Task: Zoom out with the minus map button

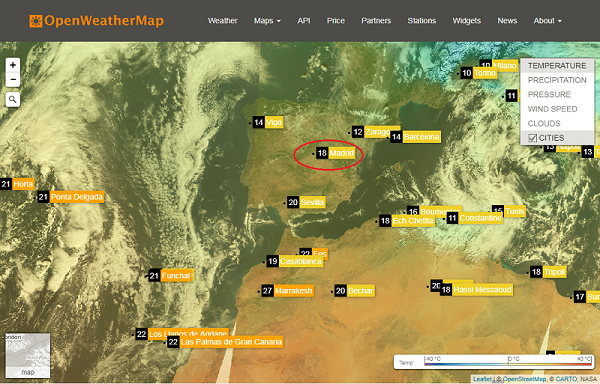Action: pos(13,80)
